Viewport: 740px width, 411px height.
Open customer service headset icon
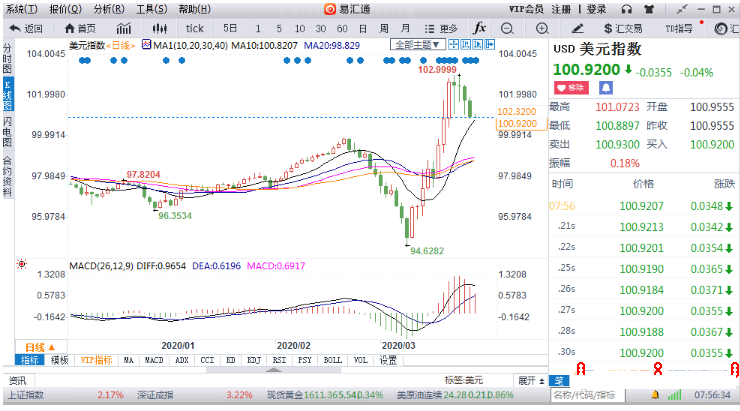pyautogui.click(x=627, y=9)
